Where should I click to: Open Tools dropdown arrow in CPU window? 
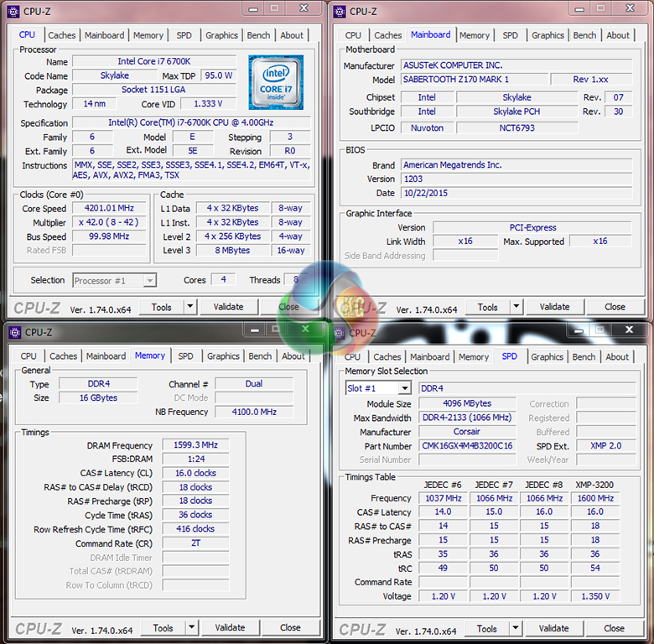(x=189, y=307)
